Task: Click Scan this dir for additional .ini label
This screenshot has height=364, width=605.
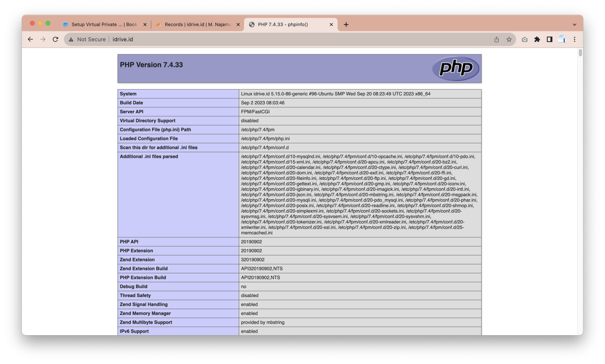Action: pyautogui.click(x=159, y=148)
